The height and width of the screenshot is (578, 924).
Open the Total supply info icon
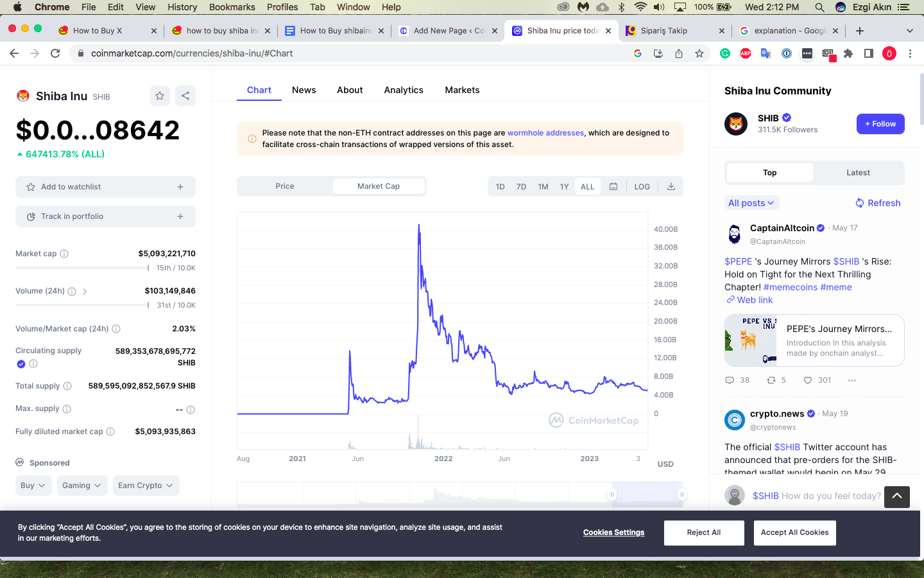[x=67, y=386]
